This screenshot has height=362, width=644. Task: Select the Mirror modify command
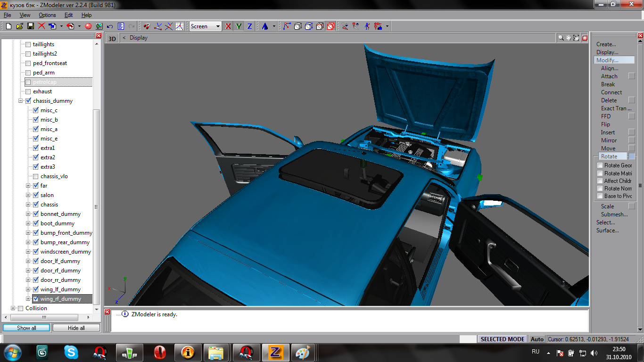(x=609, y=140)
